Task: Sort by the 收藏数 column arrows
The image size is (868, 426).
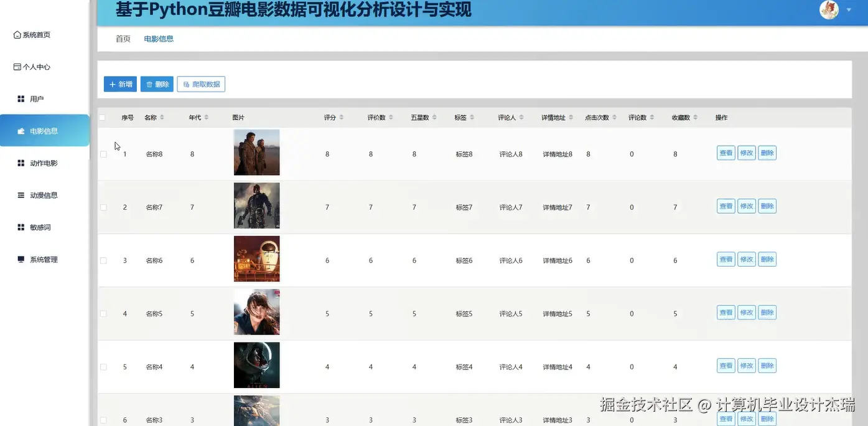Action: point(696,118)
